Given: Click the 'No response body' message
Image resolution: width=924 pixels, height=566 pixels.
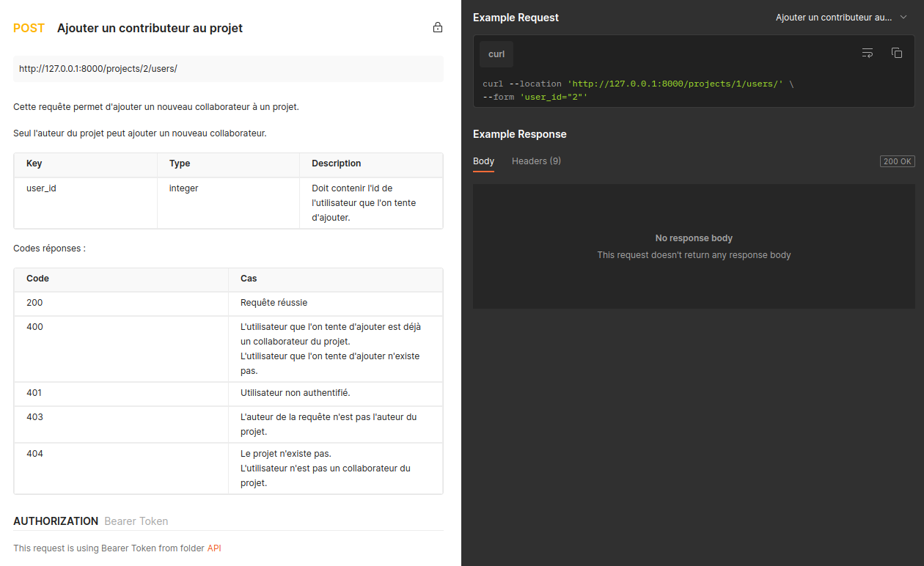Looking at the screenshot, I should coord(694,238).
